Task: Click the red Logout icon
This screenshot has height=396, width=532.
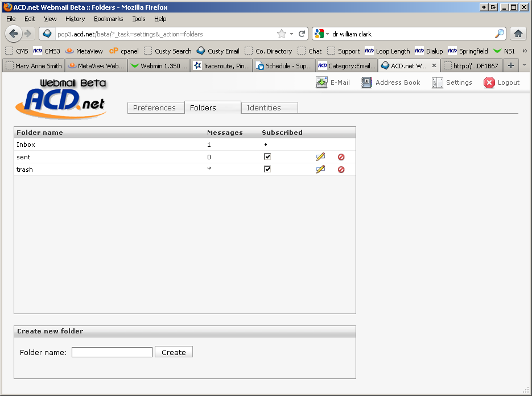Action: [x=489, y=82]
